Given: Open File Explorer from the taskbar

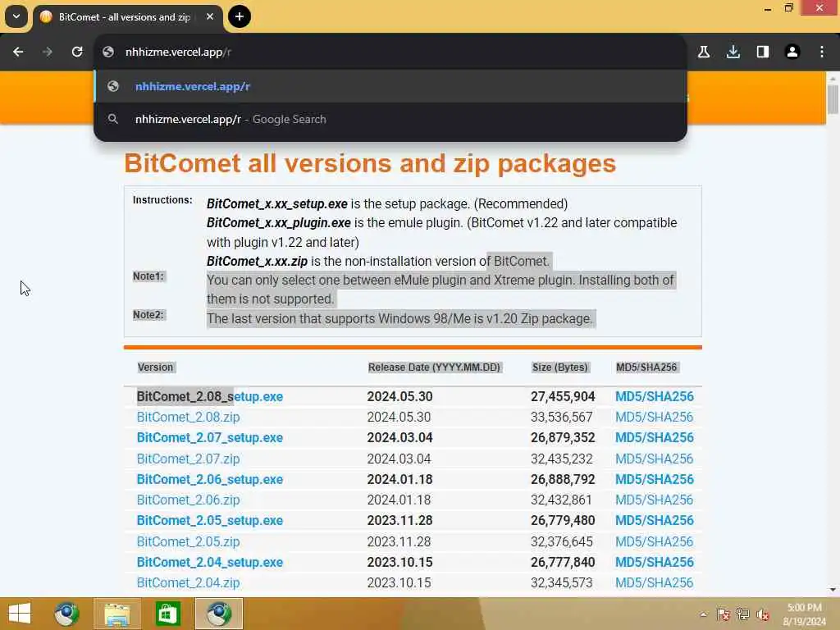Looking at the screenshot, I should [117, 614].
